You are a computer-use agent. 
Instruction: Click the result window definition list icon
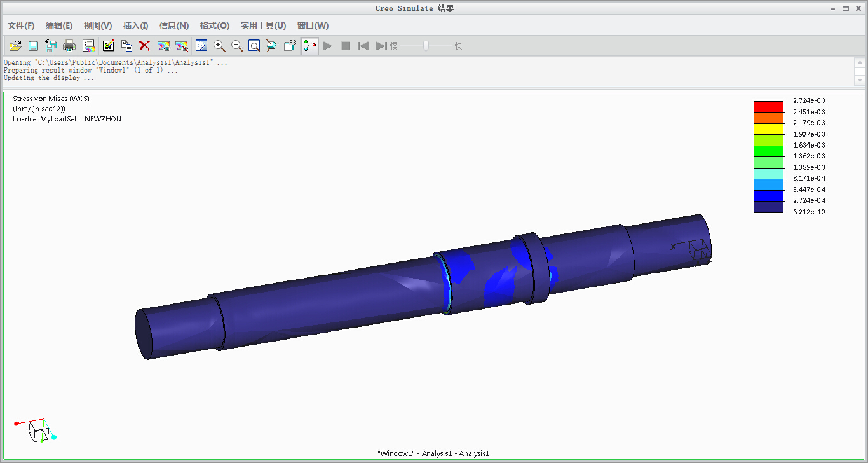(90, 46)
